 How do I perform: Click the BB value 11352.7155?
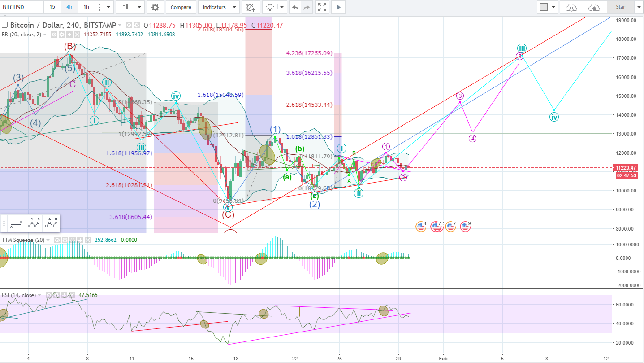(98, 35)
